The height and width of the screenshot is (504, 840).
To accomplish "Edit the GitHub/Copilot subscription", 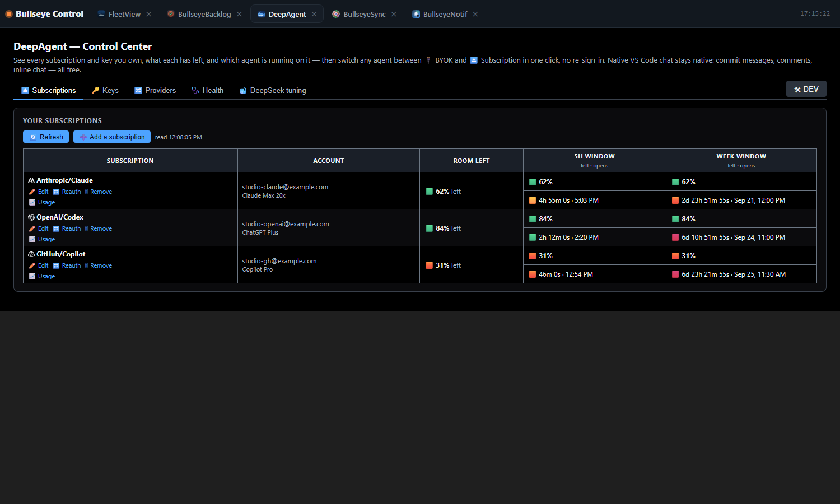I will pyautogui.click(x=39, y=265).
